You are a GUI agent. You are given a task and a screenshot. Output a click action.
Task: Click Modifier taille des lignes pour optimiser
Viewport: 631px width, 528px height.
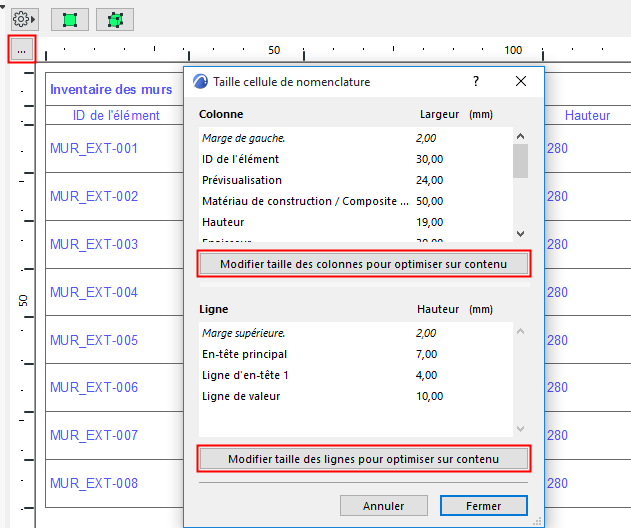point(364,459)
